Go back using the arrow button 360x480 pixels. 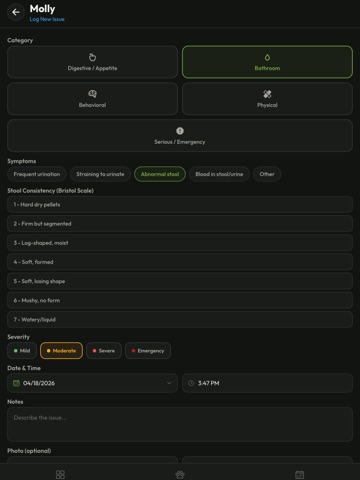(x=16, y=12)
